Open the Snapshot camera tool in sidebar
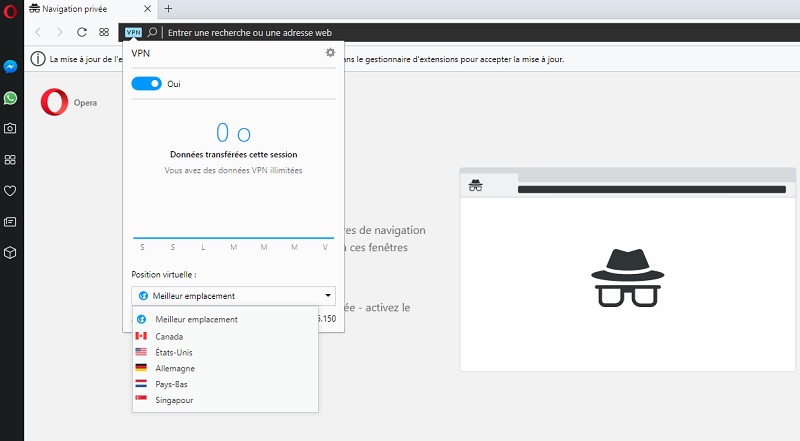Screen dimensions: 800x441 click(x=10, y=129)
